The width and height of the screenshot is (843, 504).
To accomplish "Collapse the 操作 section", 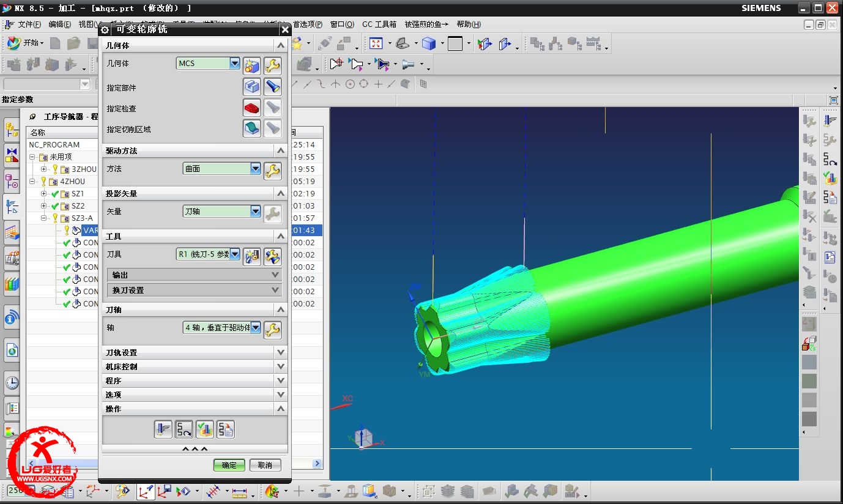I will pos(281,409).
